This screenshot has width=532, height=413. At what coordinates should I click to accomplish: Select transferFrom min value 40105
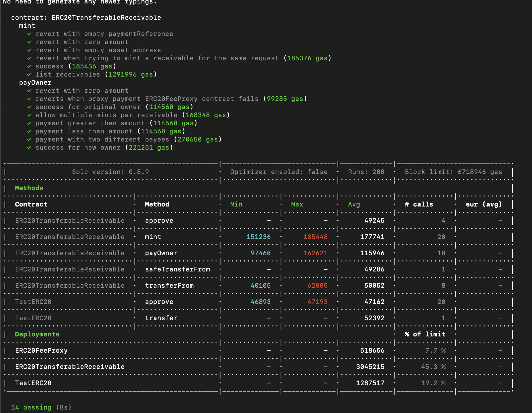(x=260, y=286)
